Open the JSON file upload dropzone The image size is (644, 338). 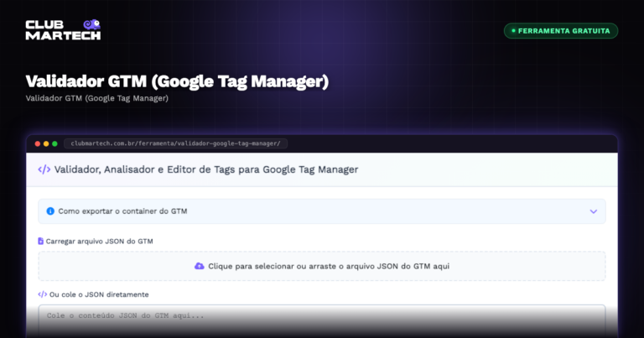[x=322, y=266]
